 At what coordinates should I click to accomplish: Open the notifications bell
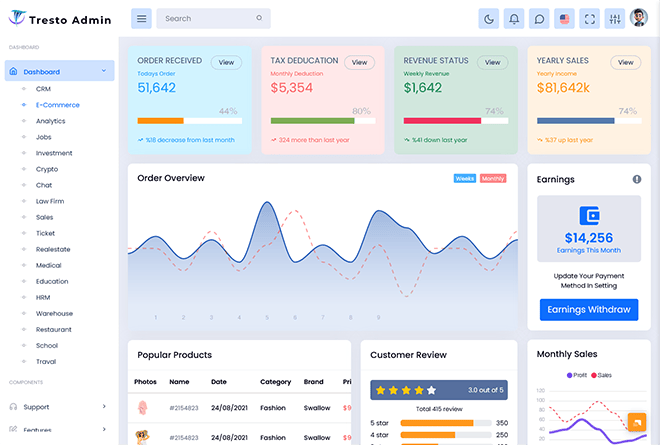(x=514, y=18)
